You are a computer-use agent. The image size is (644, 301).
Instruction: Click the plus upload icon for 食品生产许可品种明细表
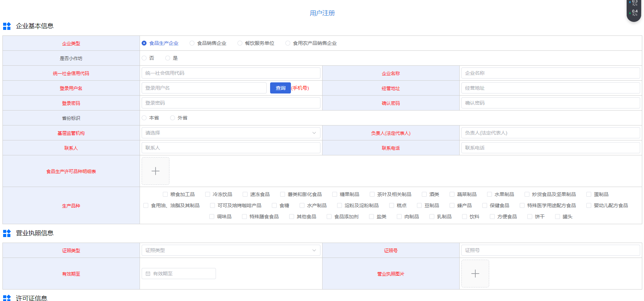[x=156, y=171]
